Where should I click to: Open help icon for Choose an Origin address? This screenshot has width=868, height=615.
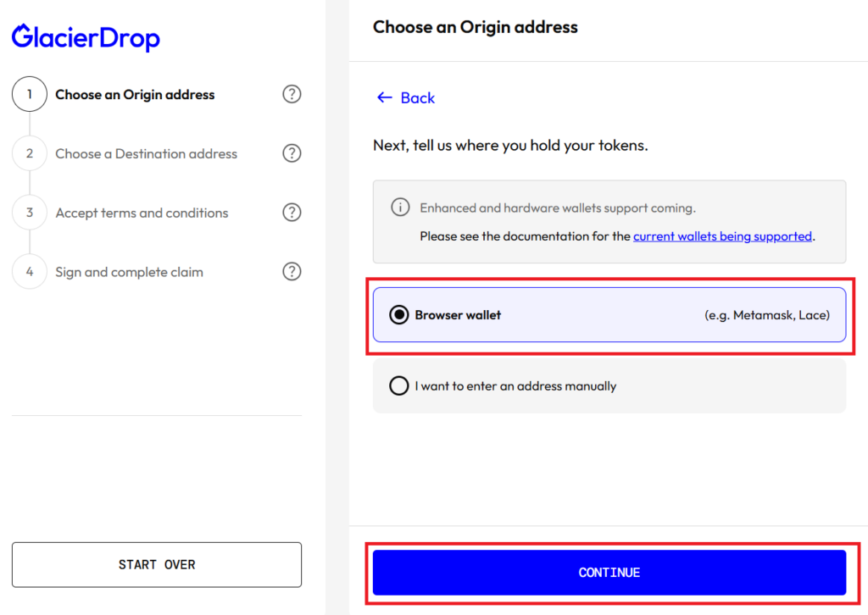(292, 94)
